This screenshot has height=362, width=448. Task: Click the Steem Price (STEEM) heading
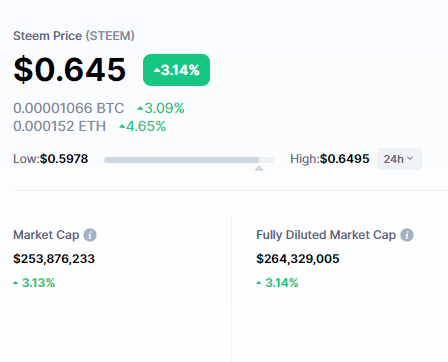point(74,36)
